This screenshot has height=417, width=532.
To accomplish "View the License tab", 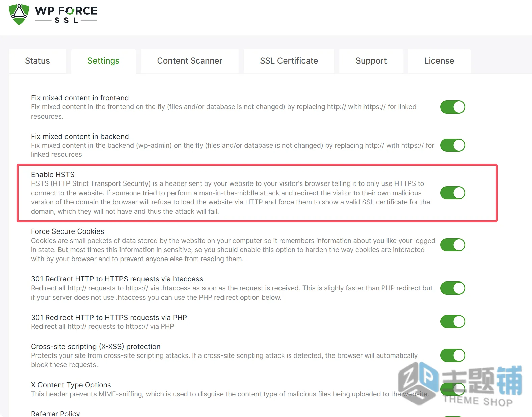I will coord(439,61).
